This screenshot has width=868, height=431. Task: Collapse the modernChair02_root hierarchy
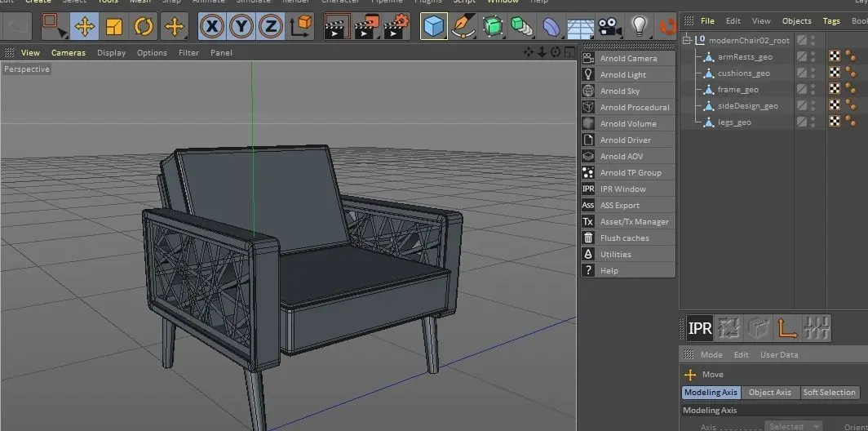[x=687, y=40]
